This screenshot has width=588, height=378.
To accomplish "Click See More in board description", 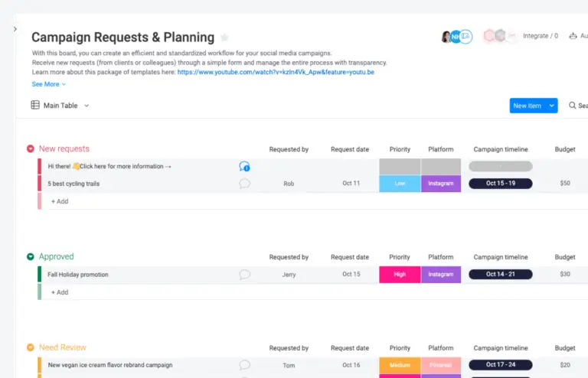I will pyautogui.click(x=48, y=84).
